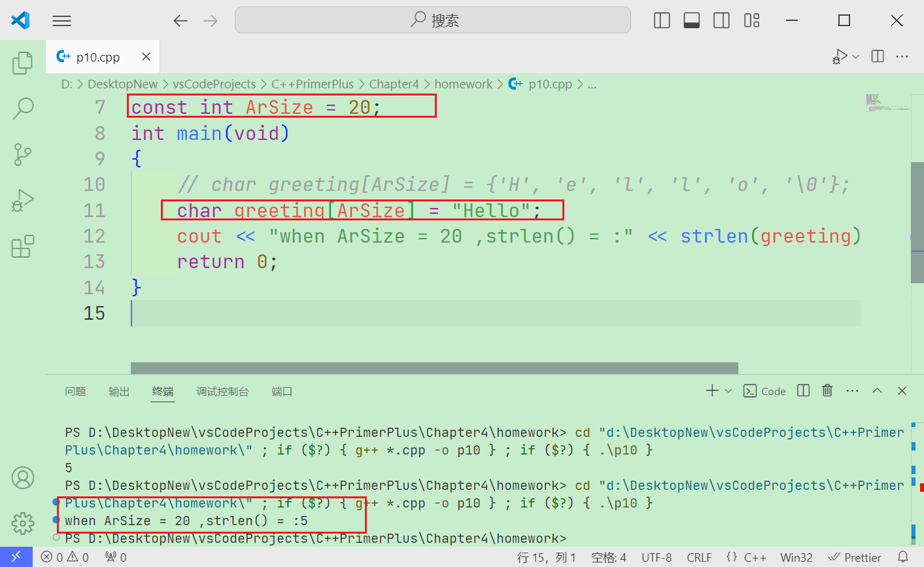The height and width of the screenshot is (567, 924).
Task: Select the p10.cpp editor tab
Action: [x=103, y=57]
